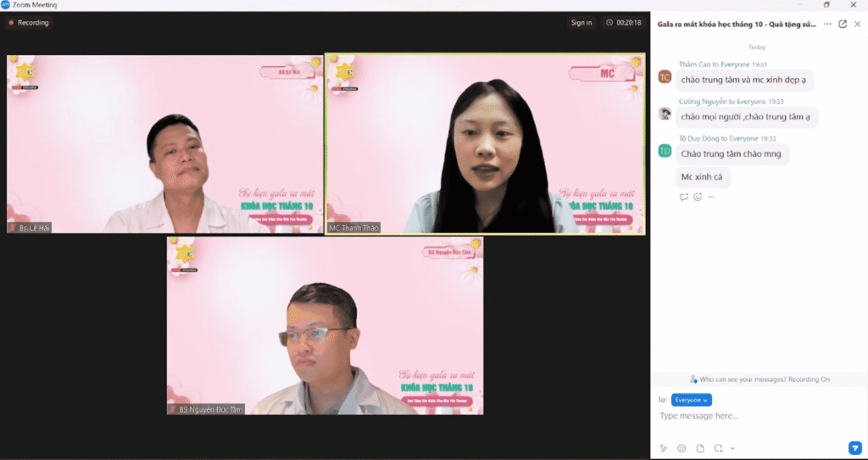868x460 pixels.
Task: Select BS Nguyễn Đức Tâm's video tile
Action: 325,326
